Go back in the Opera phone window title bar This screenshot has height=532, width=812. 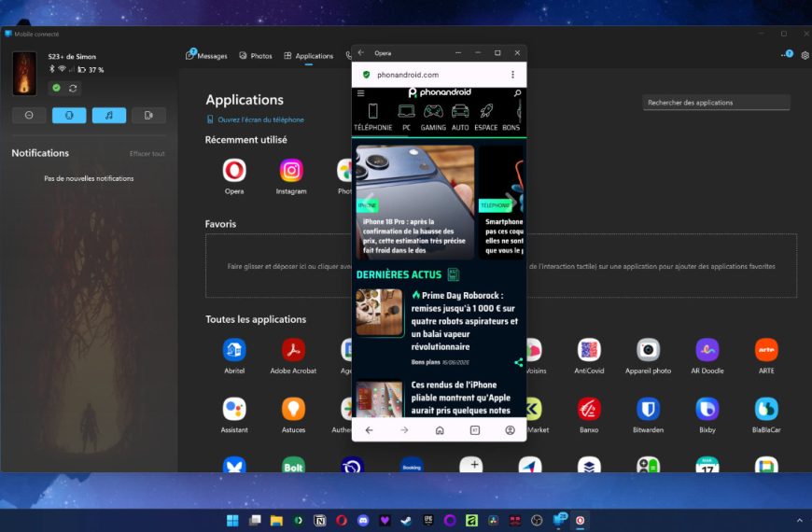(361, 53)
